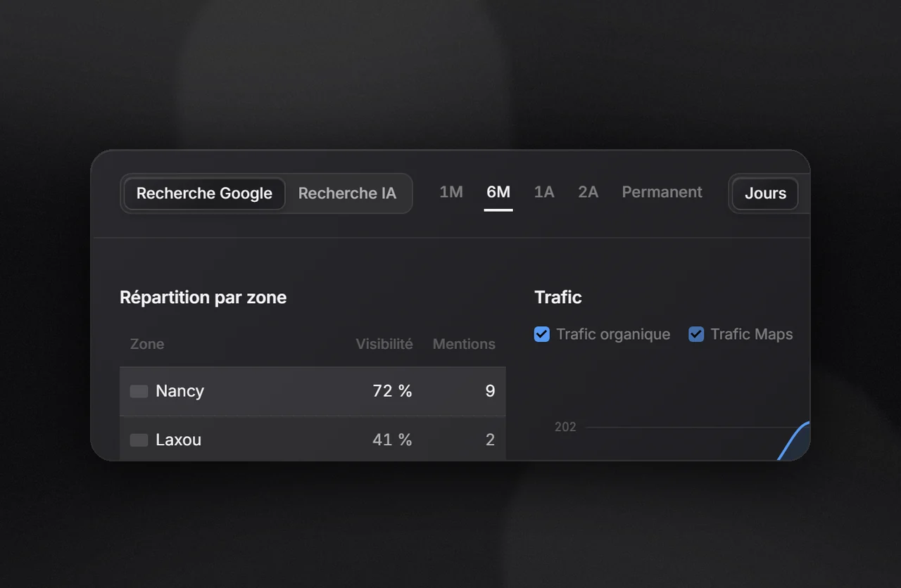Image resolution: width=901 pixels, height=588 pixels.
Task: Select the Recherche Google tab
Action: [204, 193]
